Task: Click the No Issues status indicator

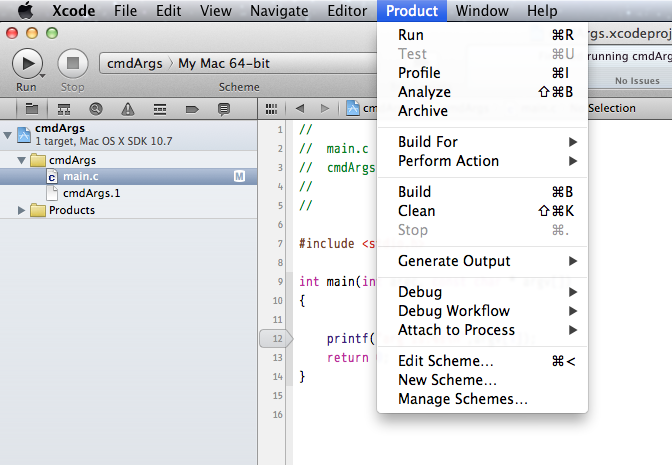Action: click(x=637, y=81)
